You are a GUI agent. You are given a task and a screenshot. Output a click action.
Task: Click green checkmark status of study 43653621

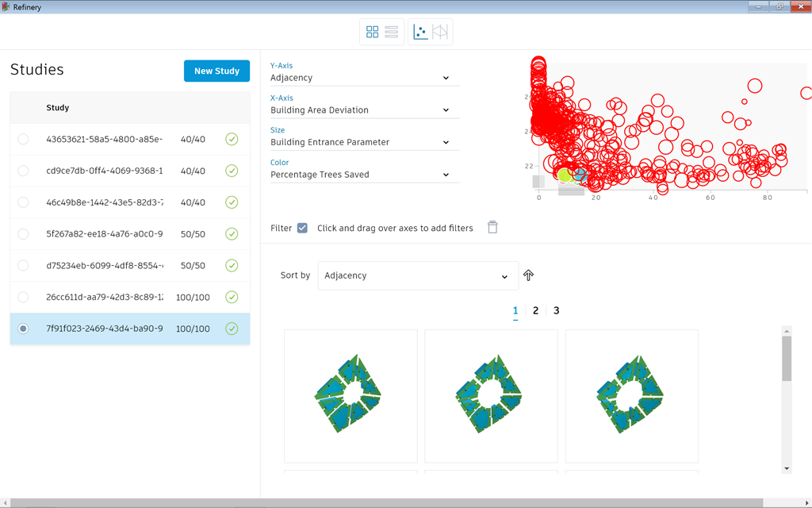232,139
